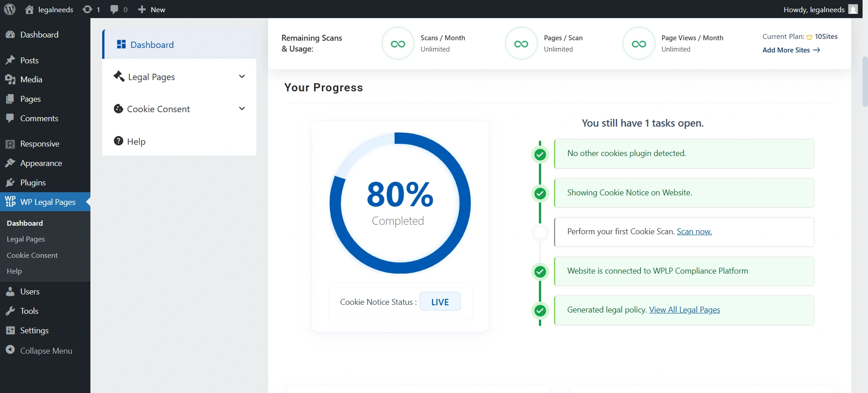The width and height of the screenshot is (868, 393).
Task: Click the Scans / Month infinity icon
Action: click(398, 44)
